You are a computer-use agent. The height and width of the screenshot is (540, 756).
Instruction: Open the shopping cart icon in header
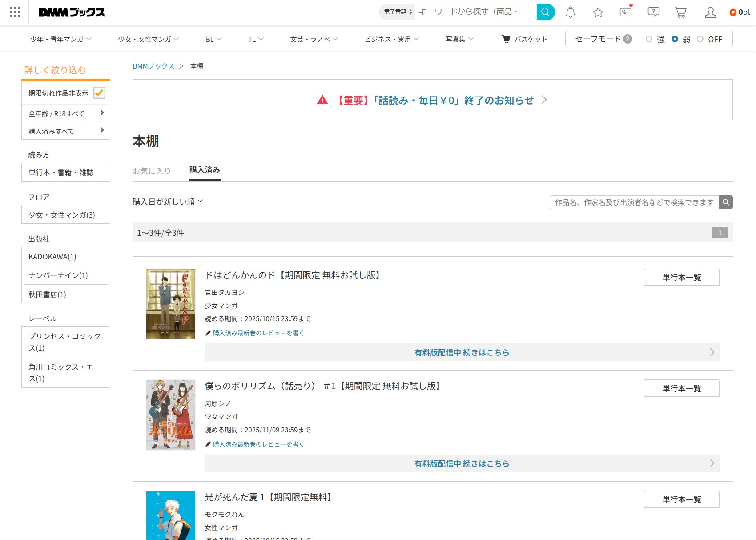point(680,12)
